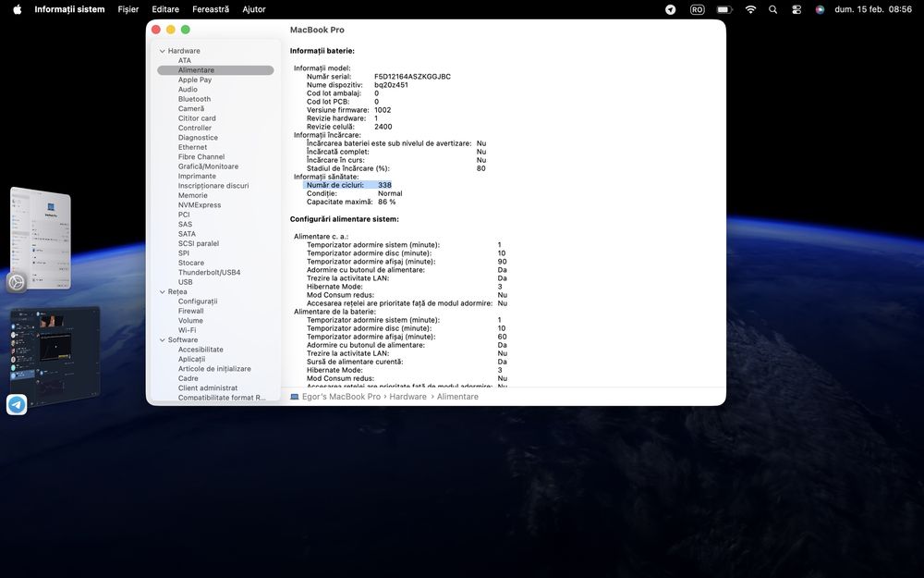
Task: Switch to the Telegram window thumbnail
Action: tap(55, 356)
